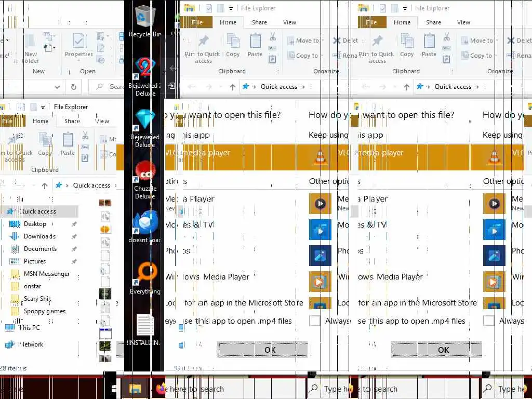Click the pin icon on the Desktop row
The height and width of the screenshot is (399, 532).
tap(74, 224)
